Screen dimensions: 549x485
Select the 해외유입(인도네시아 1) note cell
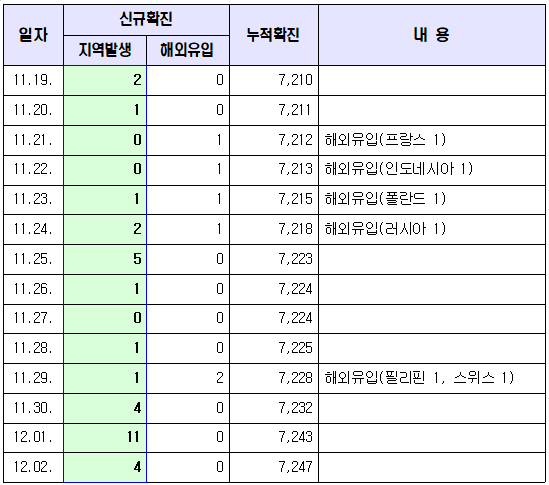tap(432, 170)
